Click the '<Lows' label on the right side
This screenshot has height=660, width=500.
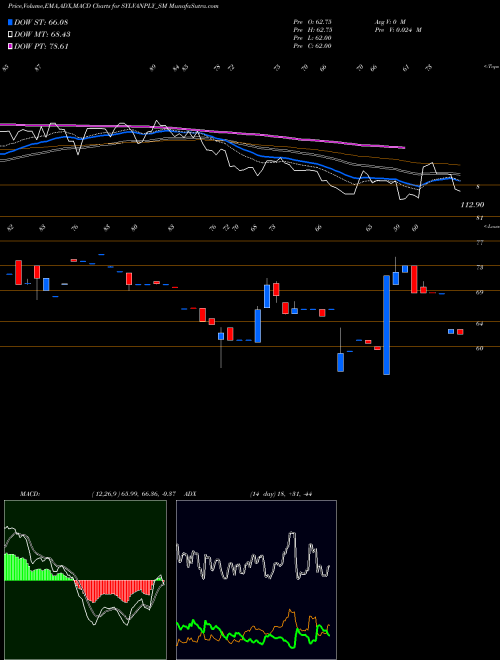click(492, 226)
